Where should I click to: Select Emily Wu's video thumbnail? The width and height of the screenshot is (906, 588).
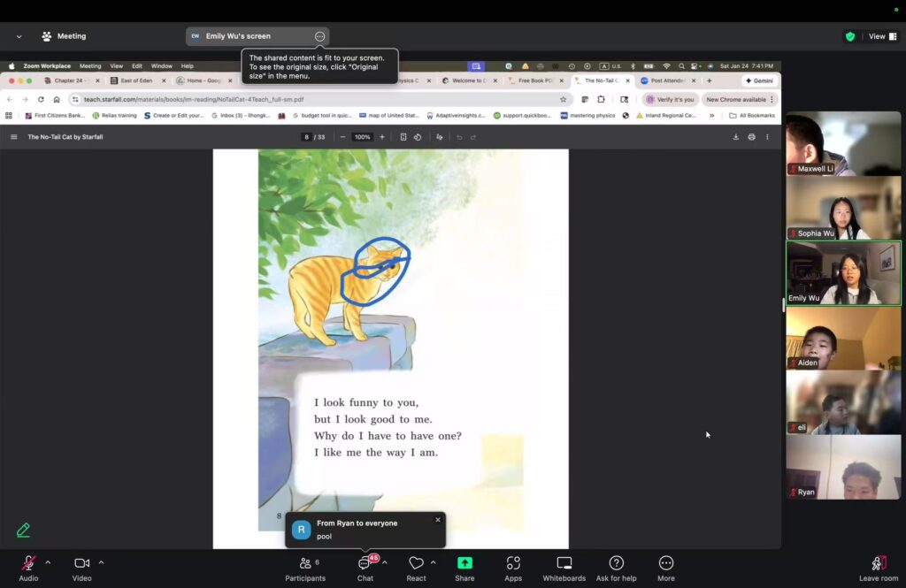[x=843, y=273]
